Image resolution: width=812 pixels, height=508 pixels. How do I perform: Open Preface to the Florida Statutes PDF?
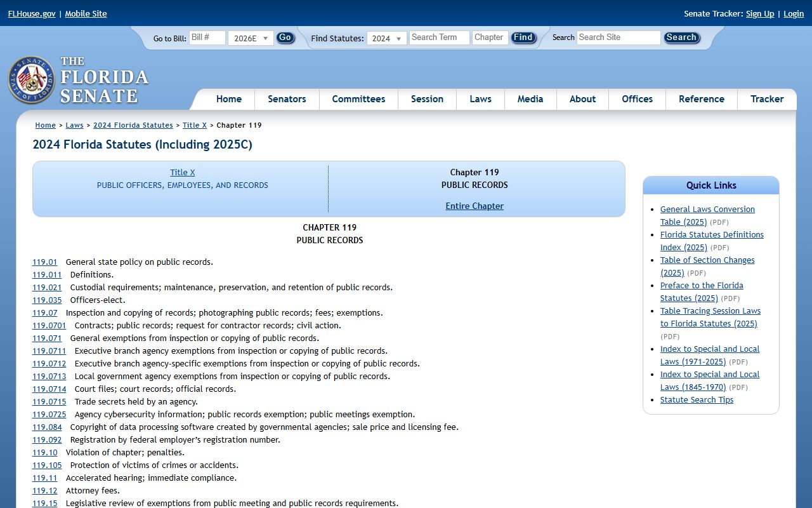(x=702, y=291)
